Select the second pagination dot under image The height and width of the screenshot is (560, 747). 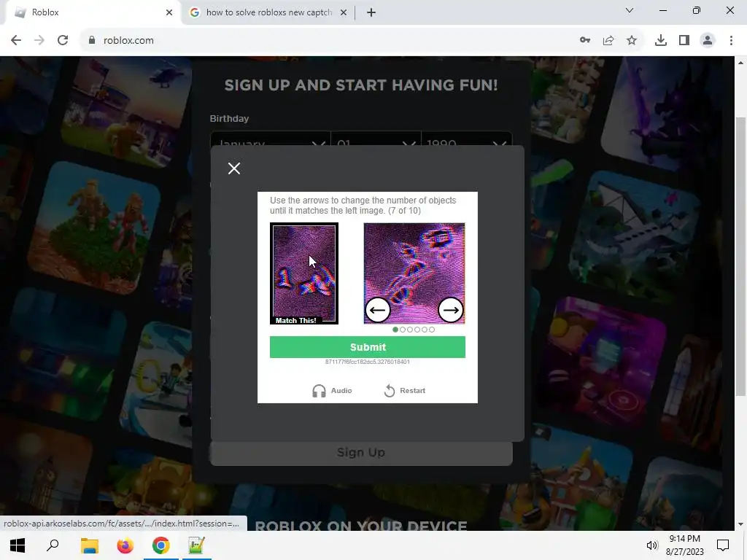point(403,330)
